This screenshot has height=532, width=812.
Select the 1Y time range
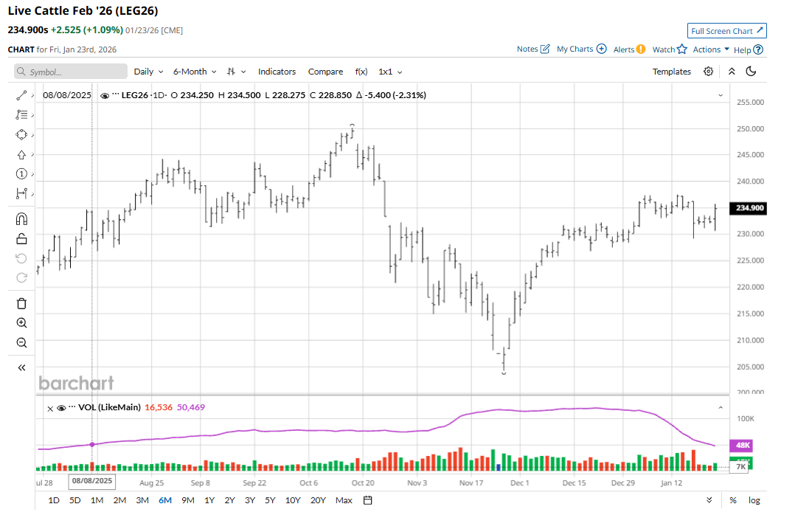(x=209, y=500)
